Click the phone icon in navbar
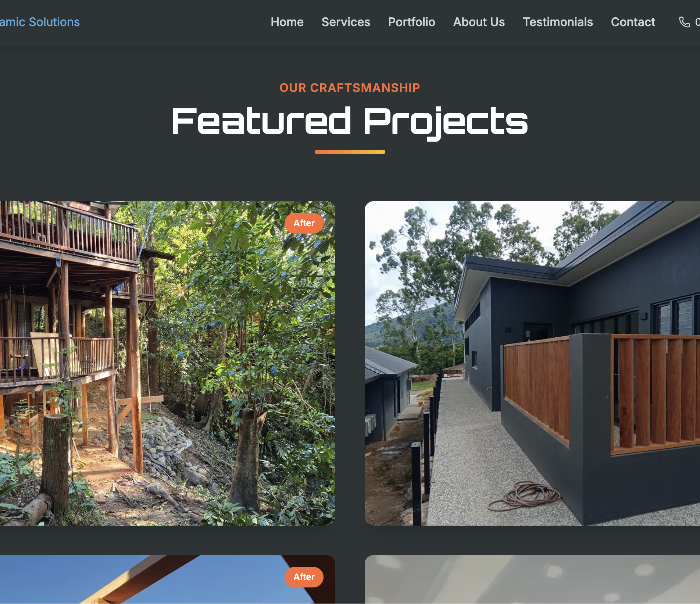Viewport: 700px width, 604px height. (684, 22)
